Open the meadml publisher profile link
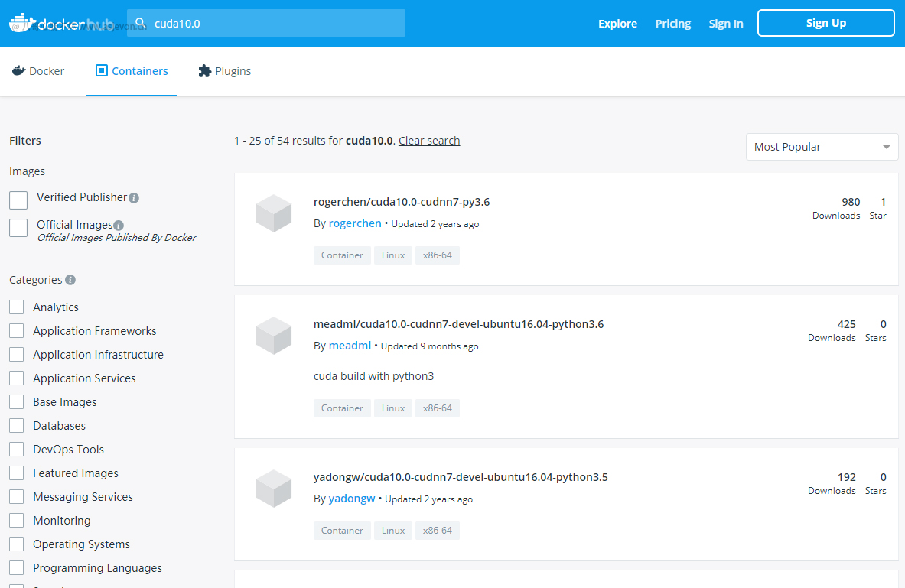Screen dimensions: 905x588 click(x=350, y=346)
